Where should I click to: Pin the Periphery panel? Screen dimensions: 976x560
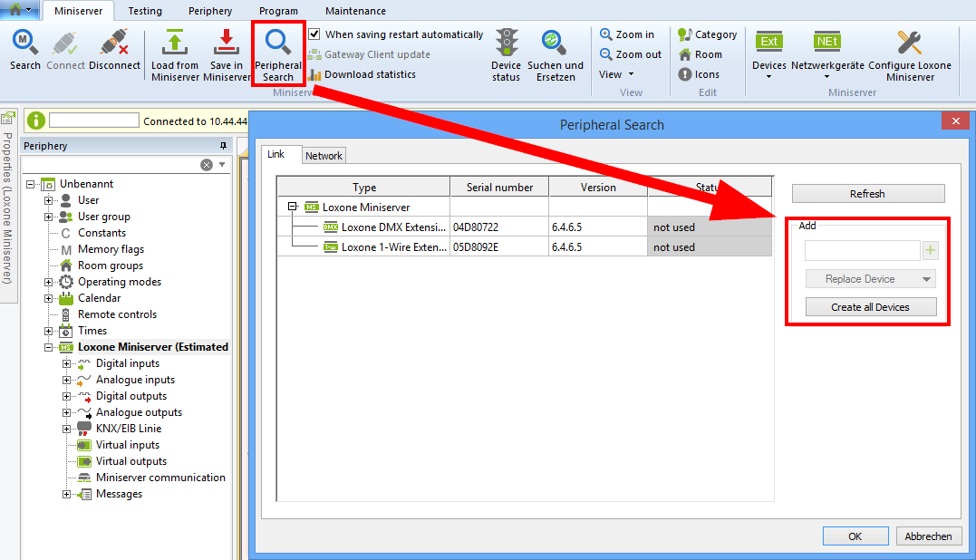pyautogui.click(x=223, y=146)
